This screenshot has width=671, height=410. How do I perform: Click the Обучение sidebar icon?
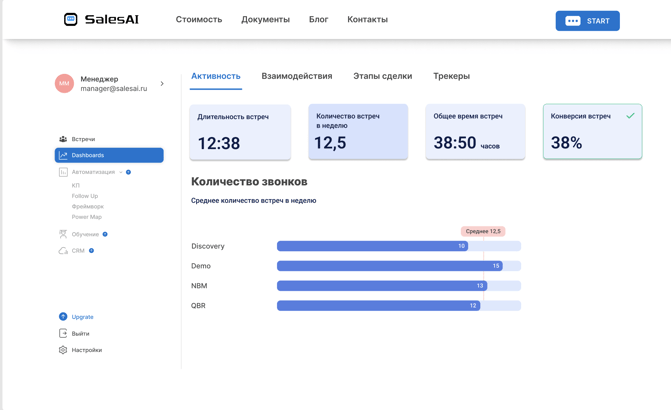63,234
